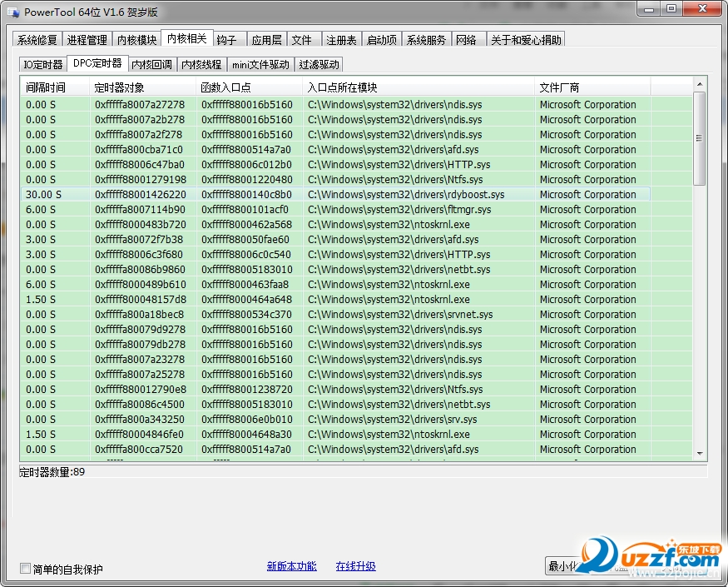Switch to the 进程管理 tab
The image size is (728, 587).
tap(87, 40)
